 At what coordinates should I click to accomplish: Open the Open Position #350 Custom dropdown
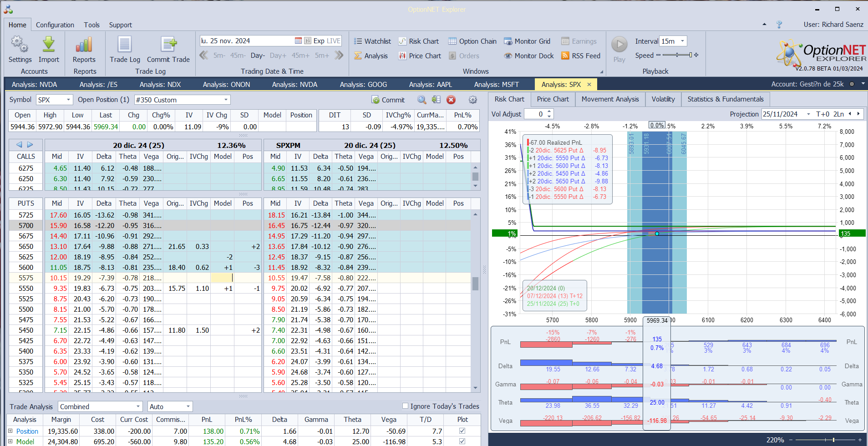226,100
